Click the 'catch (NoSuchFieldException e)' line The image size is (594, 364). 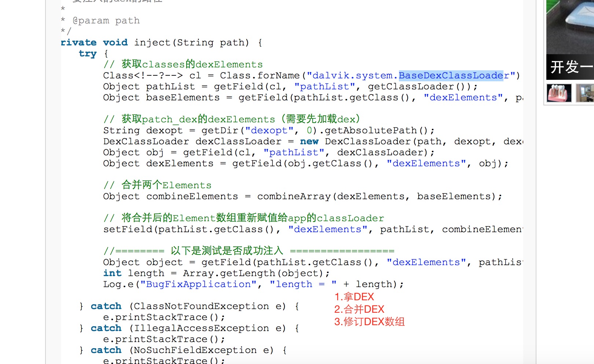[184, 350]
